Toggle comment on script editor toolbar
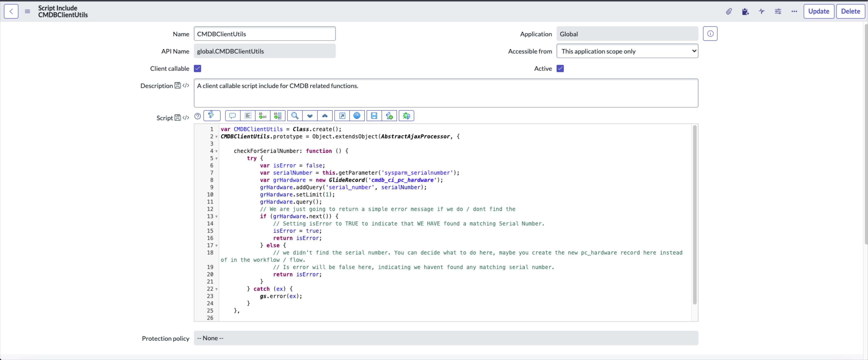 tap(232, 116)
